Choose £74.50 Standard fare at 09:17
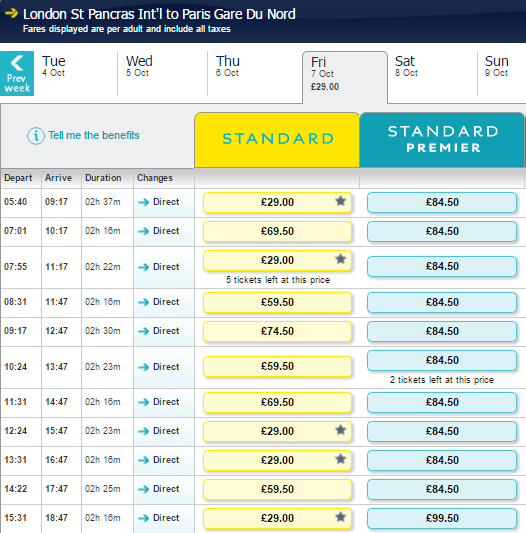Image resolution: width=526 pixels, height=533 pixels. 277,331
